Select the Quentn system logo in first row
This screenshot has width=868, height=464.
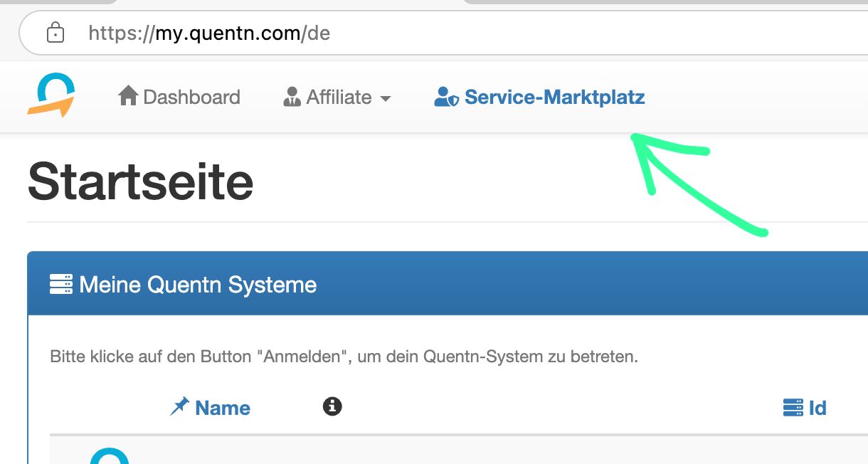(x=110, y=457)
